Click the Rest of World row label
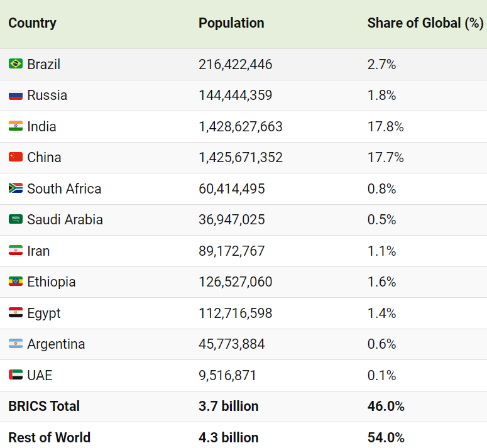This screenshot has width=487, height=448. (x=49, y=437)
